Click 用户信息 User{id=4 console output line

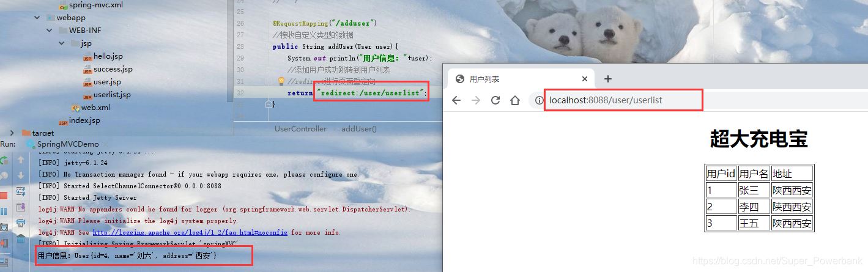[127, 255]
